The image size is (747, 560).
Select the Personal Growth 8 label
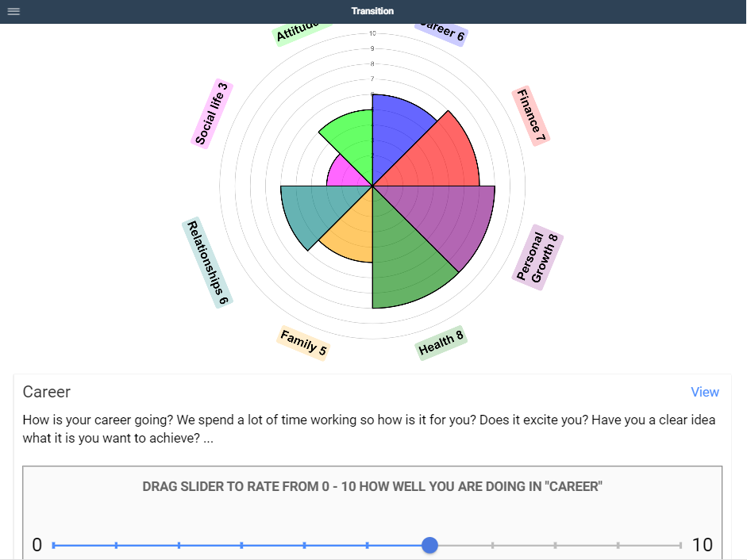[538, 257]
